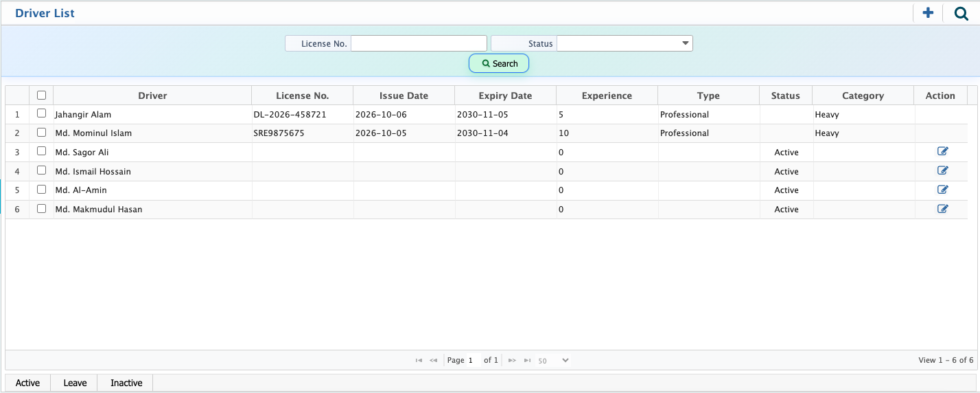Screen dimensions: 980x393
Task: Toggle the select-all checkbox in header
Action: (41, 96)
